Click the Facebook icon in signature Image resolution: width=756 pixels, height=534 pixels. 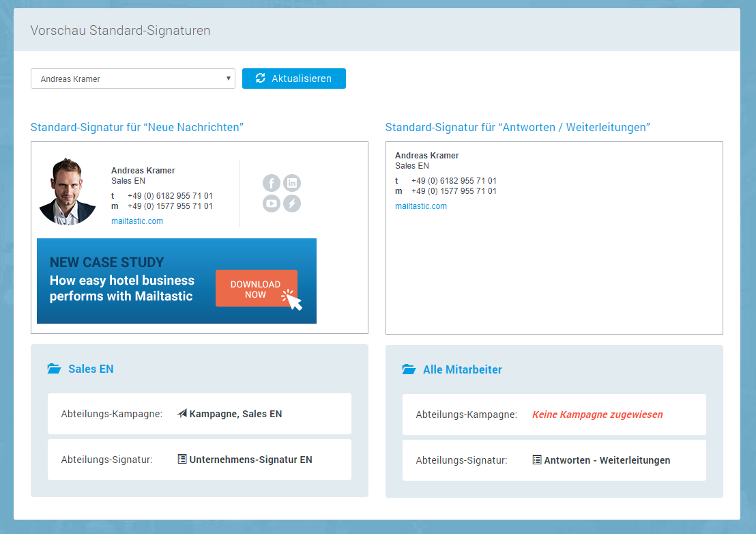[x=272, y=183]
